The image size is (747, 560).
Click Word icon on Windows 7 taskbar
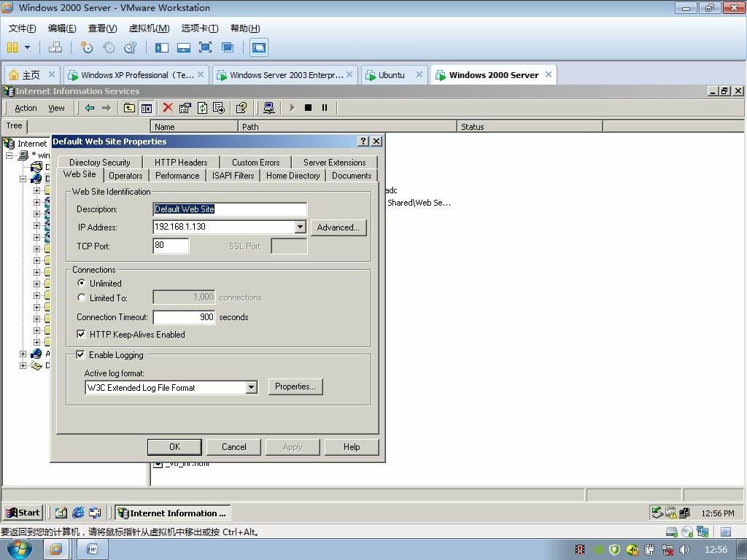pyautogui.click(x=93, y=550)
